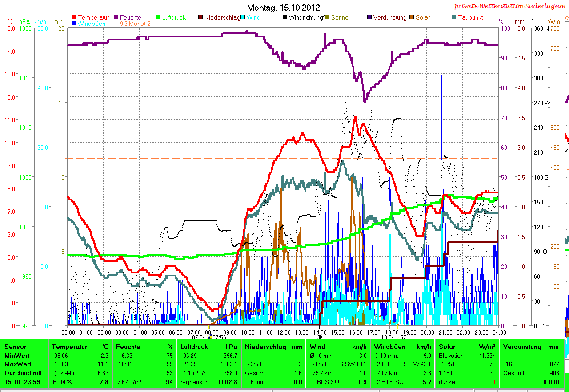Click the green Luftdruck legend swatch

click(x=160, y=17)
